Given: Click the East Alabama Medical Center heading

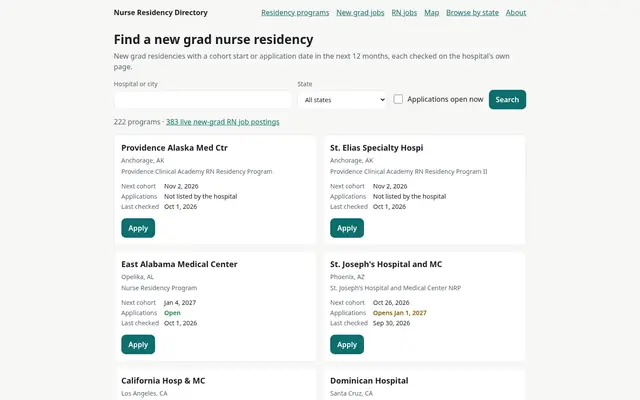Looking at the screenshot, I should [x=179, y=264].
